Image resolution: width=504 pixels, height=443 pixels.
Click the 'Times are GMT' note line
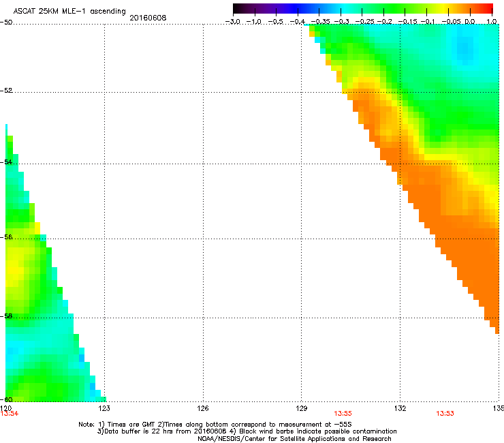[x=215, y=425]
